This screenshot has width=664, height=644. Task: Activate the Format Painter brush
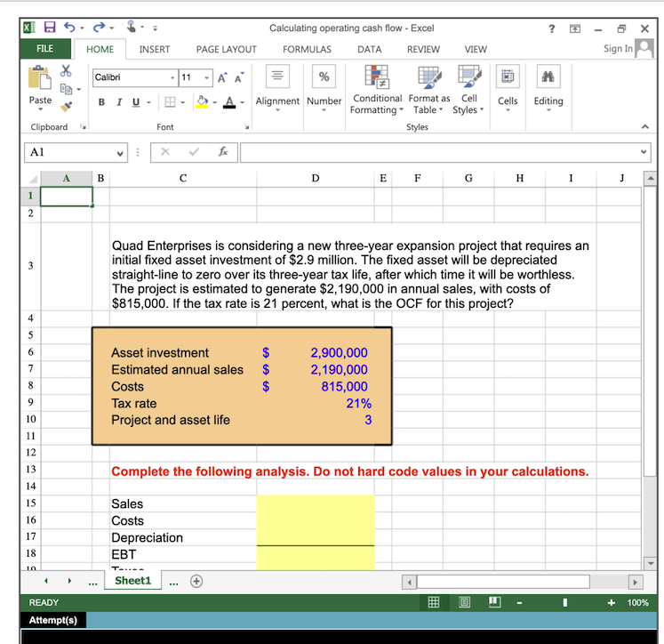(66, 107)
